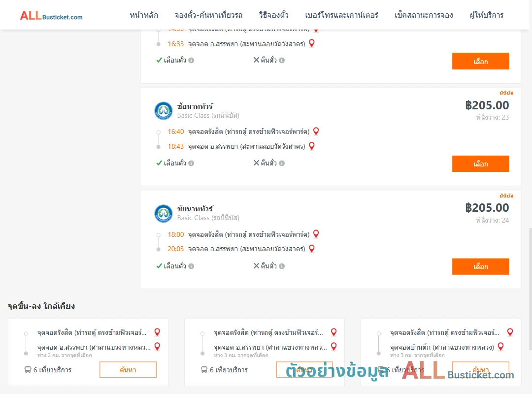Click map pin for 18:00 departure stop
This screenshot has width=532, height=394.
[x=316, y=234]
